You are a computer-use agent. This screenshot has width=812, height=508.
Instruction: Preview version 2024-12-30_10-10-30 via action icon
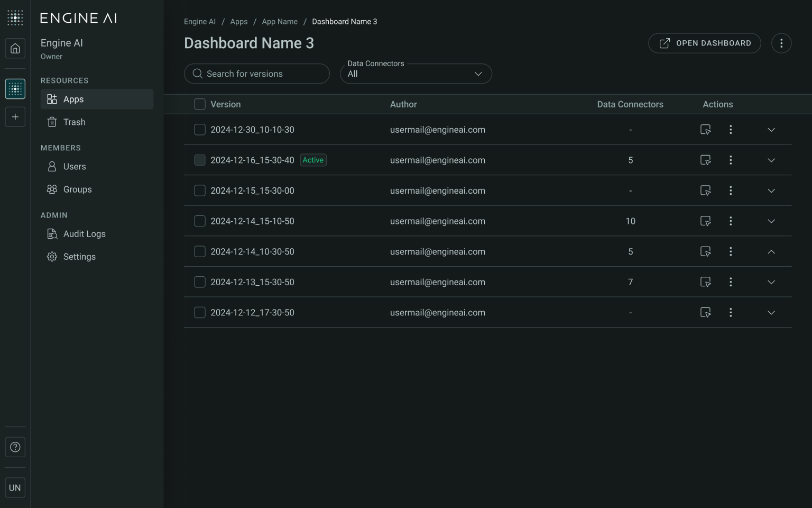point(705,130)
